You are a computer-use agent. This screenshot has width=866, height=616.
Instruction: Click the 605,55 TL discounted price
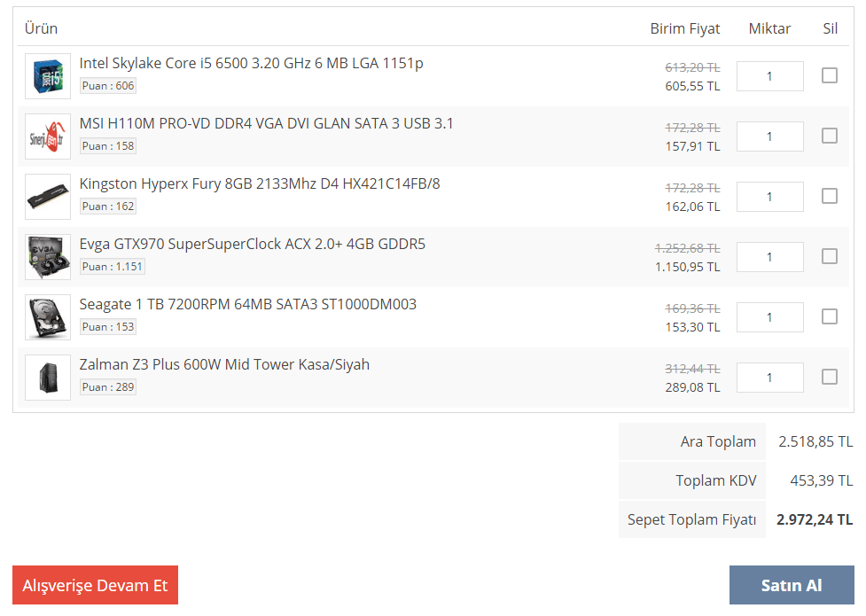[x=692, y=86]
